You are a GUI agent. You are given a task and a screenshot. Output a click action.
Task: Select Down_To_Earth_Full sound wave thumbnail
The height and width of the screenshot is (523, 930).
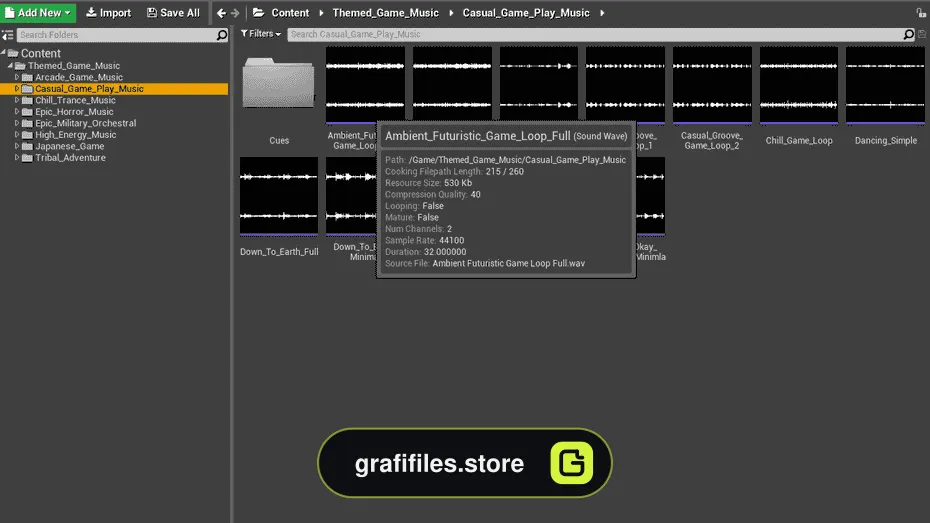[x=279, y=196]
